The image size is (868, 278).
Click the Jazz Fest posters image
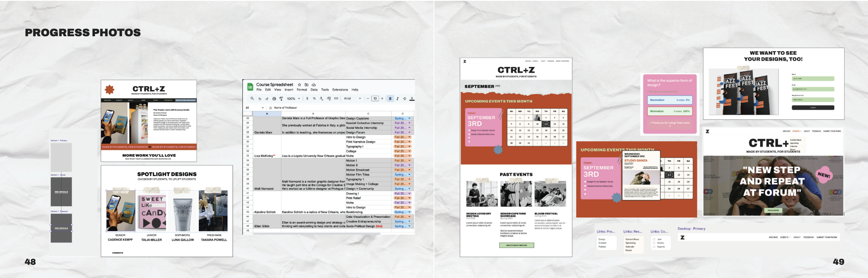coord(744,92)
